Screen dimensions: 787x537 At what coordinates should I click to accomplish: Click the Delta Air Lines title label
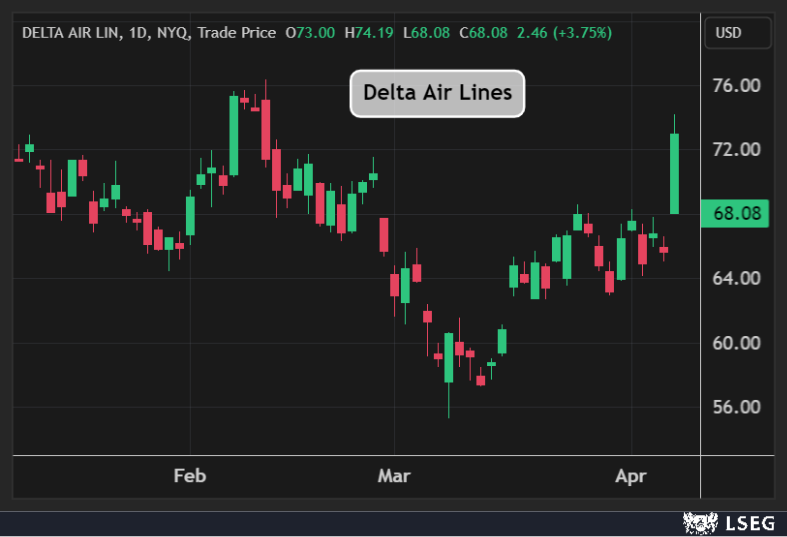437,93
